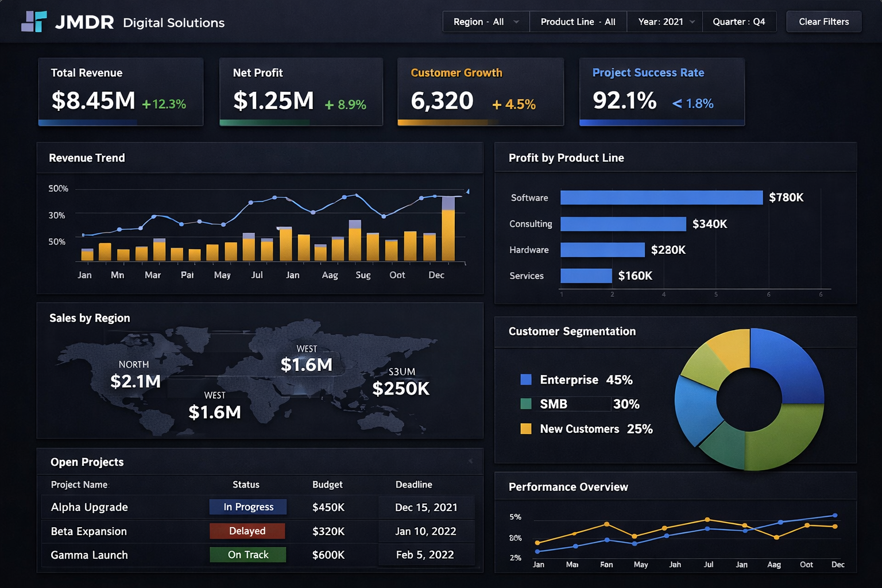Click the JMDR logo icon
Viewport: 882px width, 588px height.
tap(33, 22)
